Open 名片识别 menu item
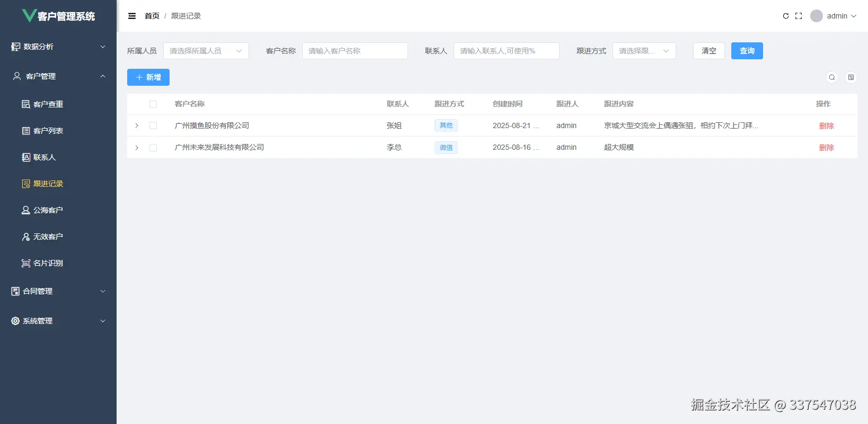 point(58,263)
